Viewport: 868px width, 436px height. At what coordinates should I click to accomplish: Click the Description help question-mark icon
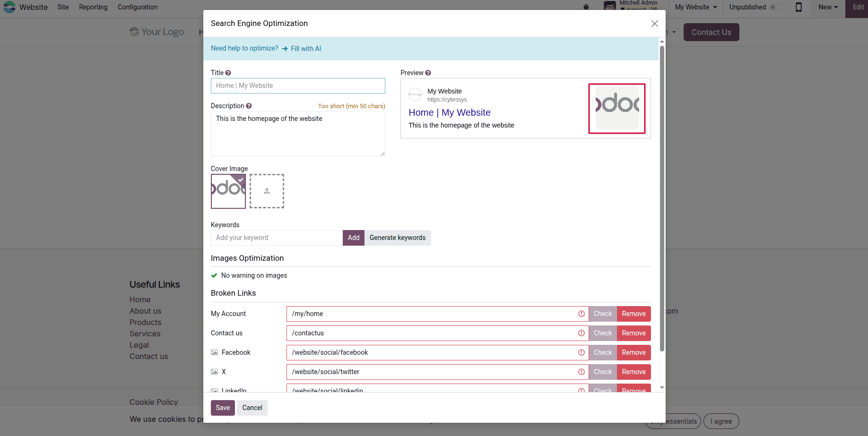(x=249, y=106)
